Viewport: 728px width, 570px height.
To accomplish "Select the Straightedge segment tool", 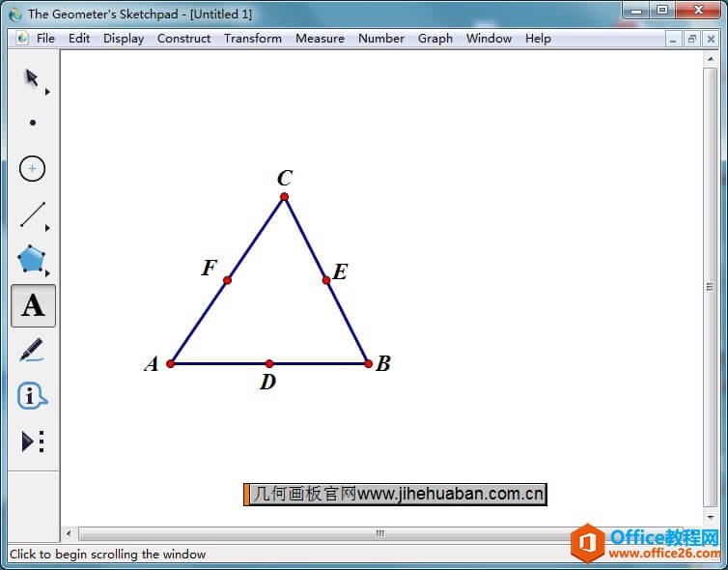I will (x=33, y=214).
